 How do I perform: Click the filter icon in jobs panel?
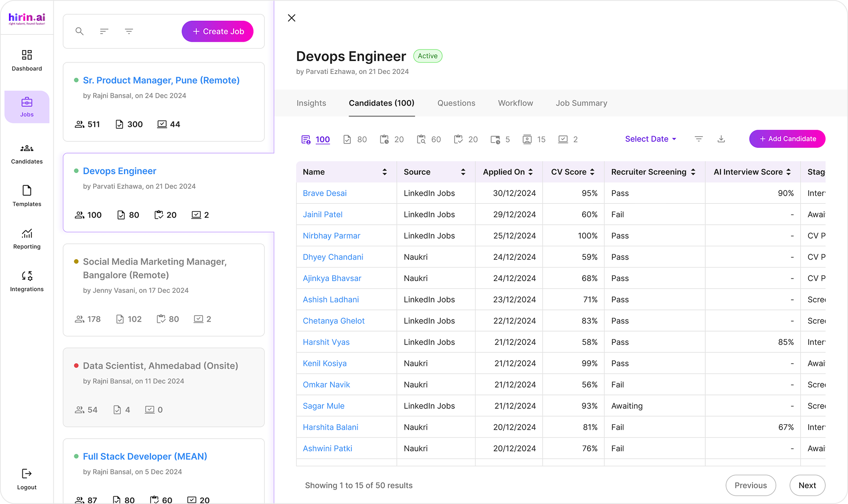[x=129, y=31]
